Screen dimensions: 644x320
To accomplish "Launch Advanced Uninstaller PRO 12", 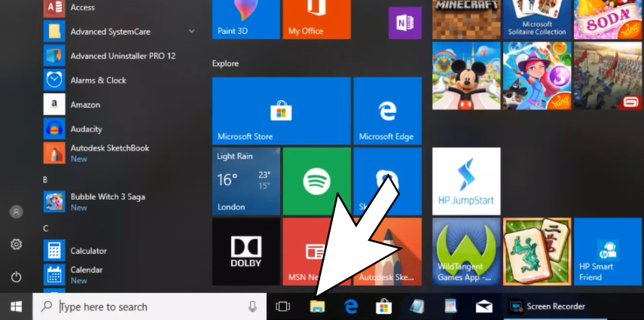I will (119, 56).
